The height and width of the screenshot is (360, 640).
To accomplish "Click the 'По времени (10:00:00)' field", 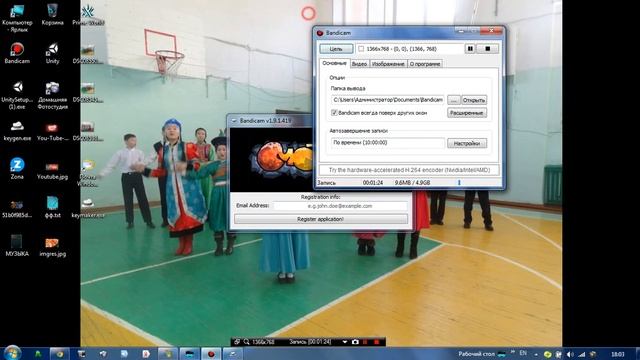I will coord(388,143).
